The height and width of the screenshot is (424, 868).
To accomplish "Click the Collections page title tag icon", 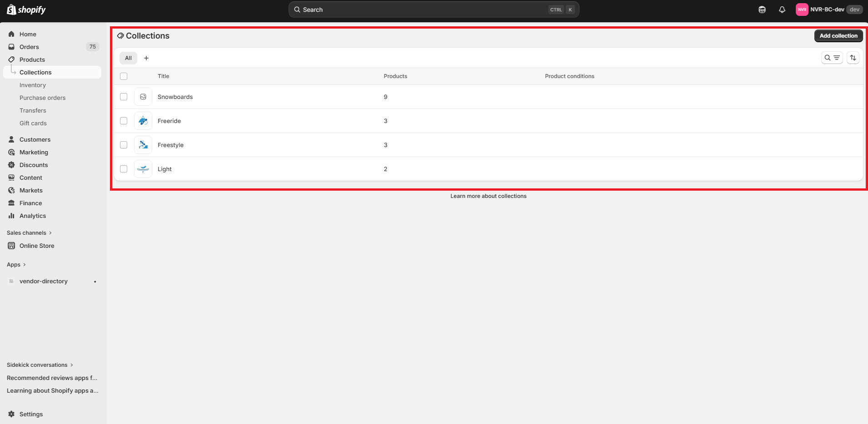I will (x=120, y=36).
